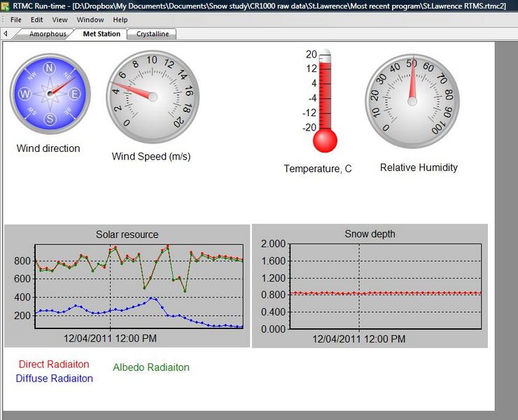The height and width of the screenshot is (420, 518).
Task: Click the Diffuse Radiaiton legend label
Action: pos(54,379)
